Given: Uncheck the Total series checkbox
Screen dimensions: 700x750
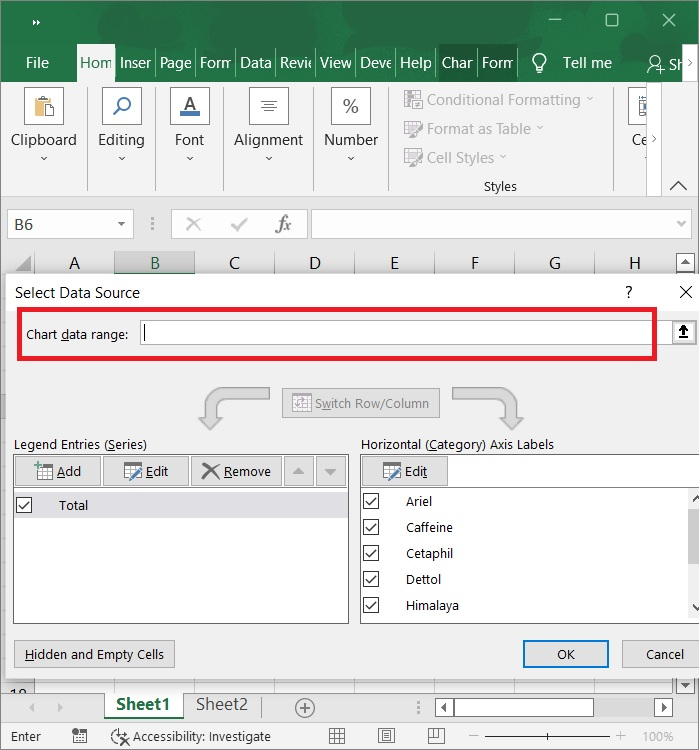Looking at the screenshot, I should [x=24, y=505].
